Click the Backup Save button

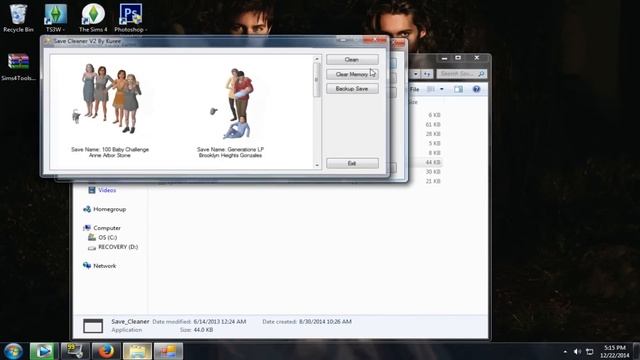point(352,89)
